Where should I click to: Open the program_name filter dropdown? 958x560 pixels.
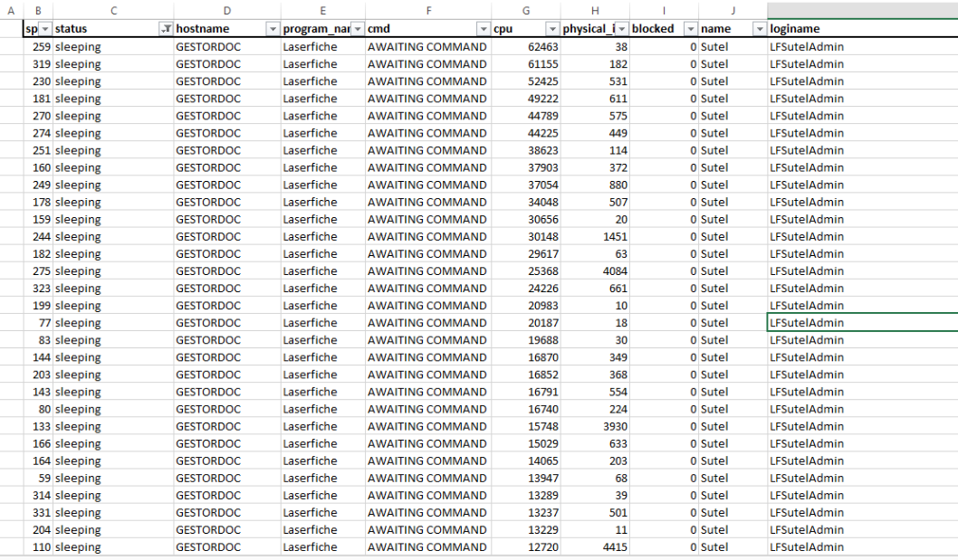pyautogui.click(x=358, y=29)
